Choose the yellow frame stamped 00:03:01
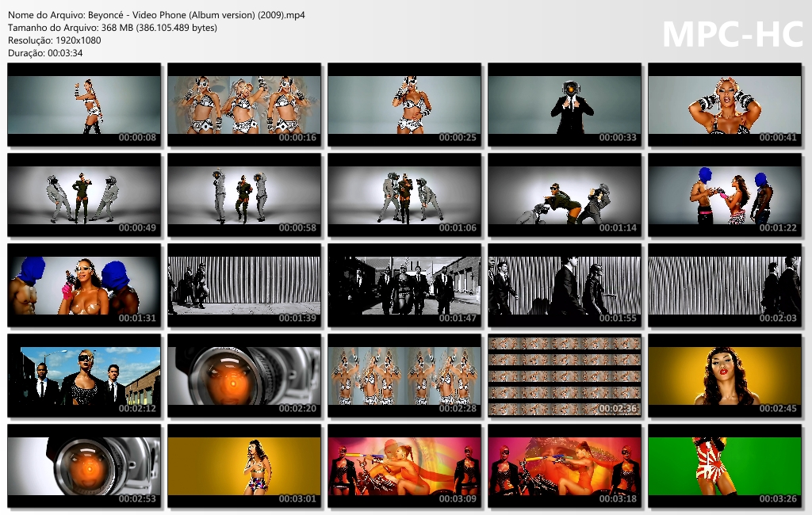This screenshot has width=812, height=515. (x=244, y=467)
